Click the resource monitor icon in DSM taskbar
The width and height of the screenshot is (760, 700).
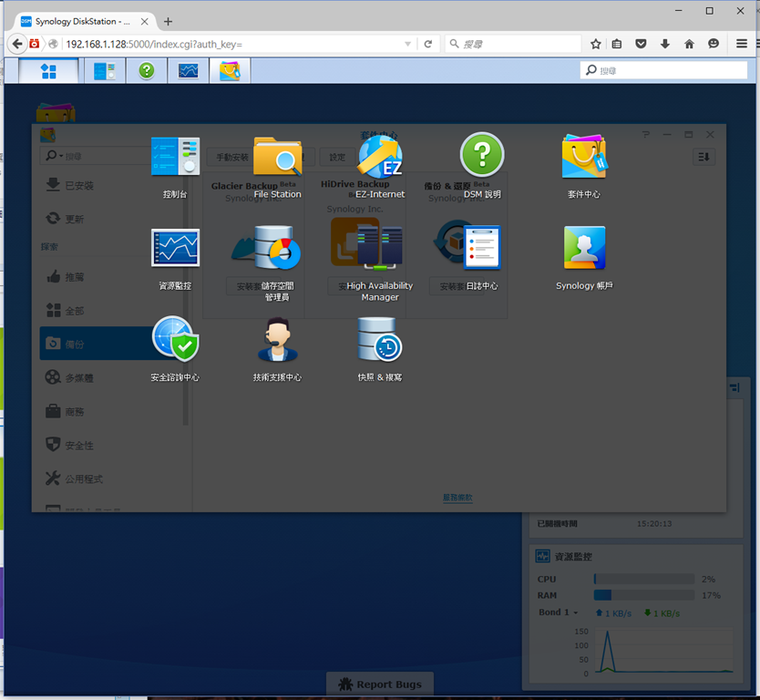point(188,71)
